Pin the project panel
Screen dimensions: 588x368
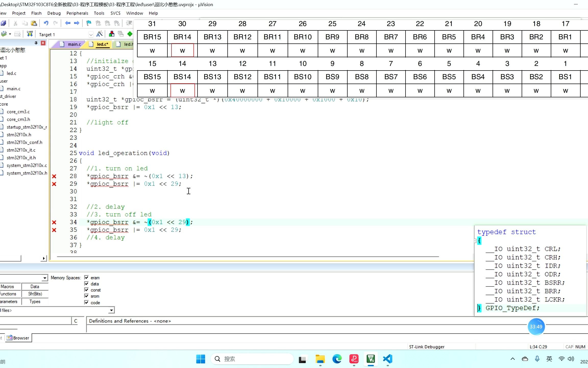(x=36, y=43)
